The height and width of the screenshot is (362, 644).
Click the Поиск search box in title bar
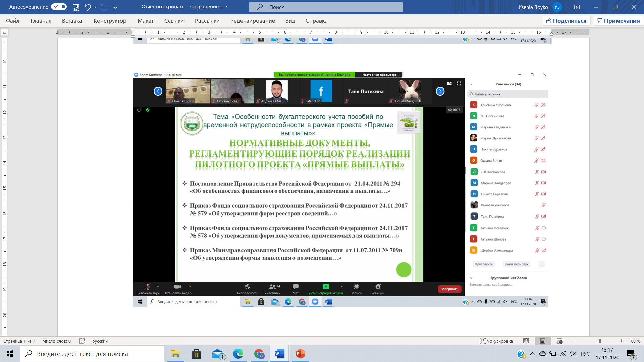click(x=326, y=7)
